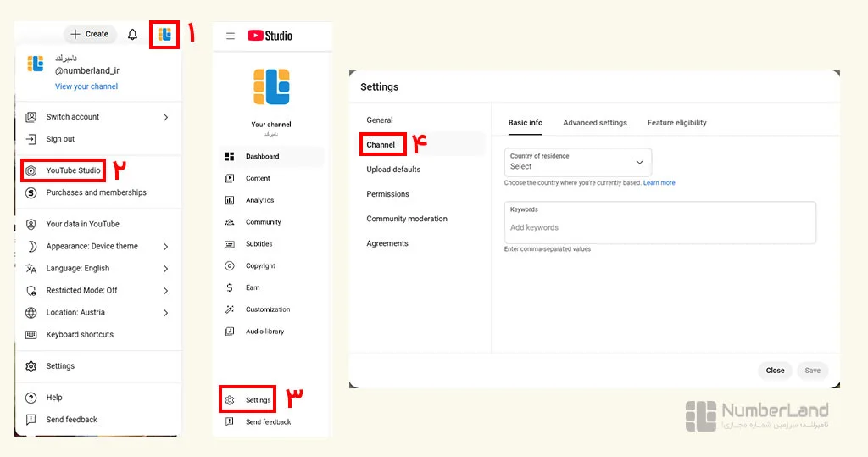Click the Add keywords input field
Image resolution: width=868 pixels, height=457 pixels.
point(659,223)
